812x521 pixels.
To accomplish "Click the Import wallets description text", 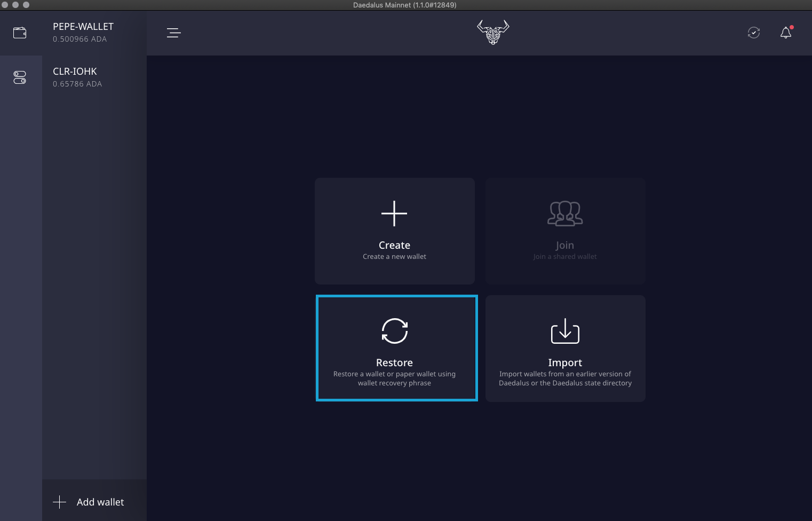I will coord(565,378).
